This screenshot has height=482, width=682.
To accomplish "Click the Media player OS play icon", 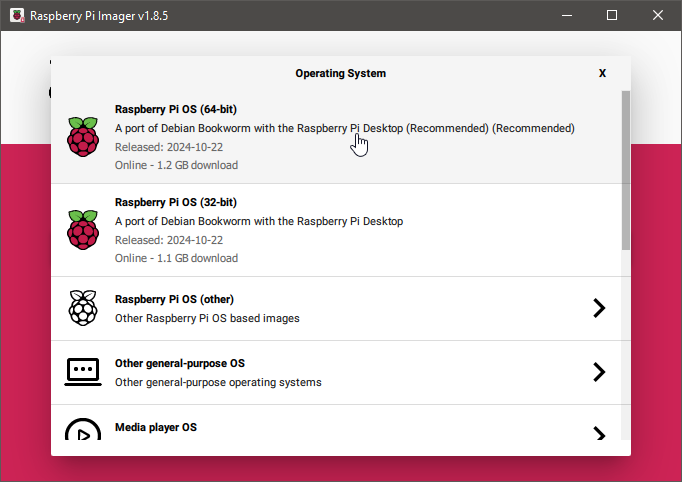I will pos(83,431).
